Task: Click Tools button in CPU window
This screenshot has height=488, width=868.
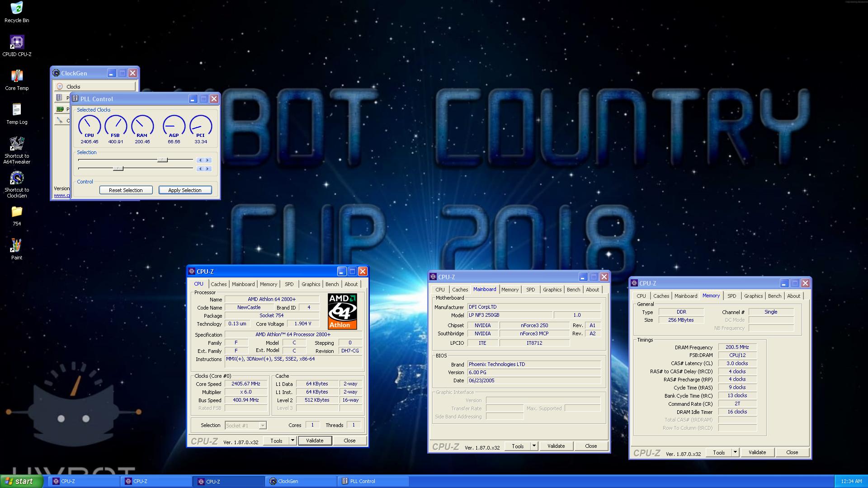Action: tap(277, 441)
